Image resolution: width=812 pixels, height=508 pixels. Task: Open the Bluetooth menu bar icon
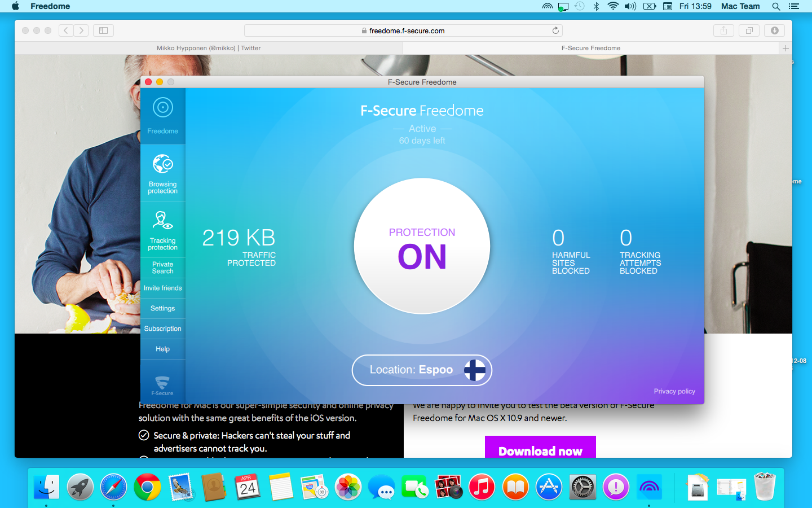pyautogui.click(x=596, y=6)
